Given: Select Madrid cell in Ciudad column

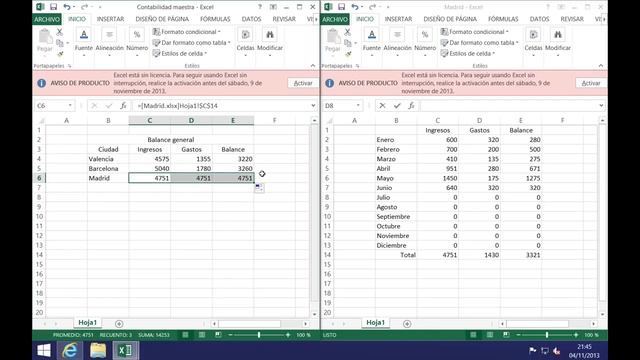Looking at the screenshot, I should click(108, 178).
